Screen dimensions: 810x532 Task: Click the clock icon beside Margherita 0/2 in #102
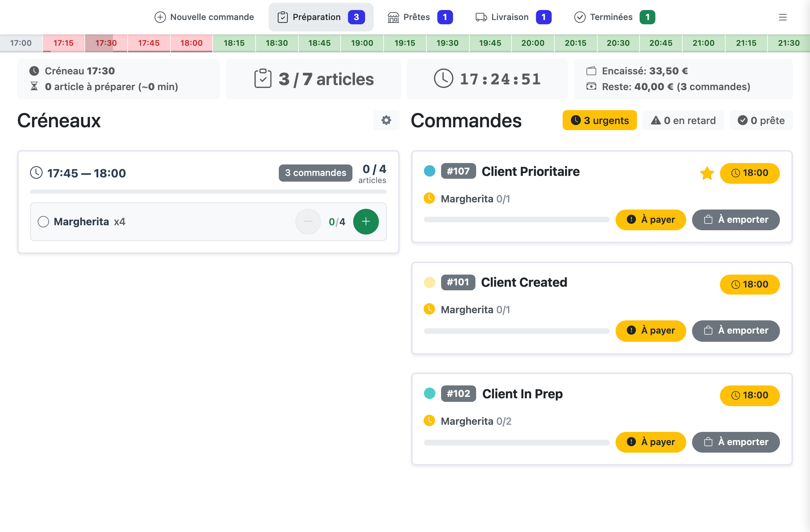(429, 420)
